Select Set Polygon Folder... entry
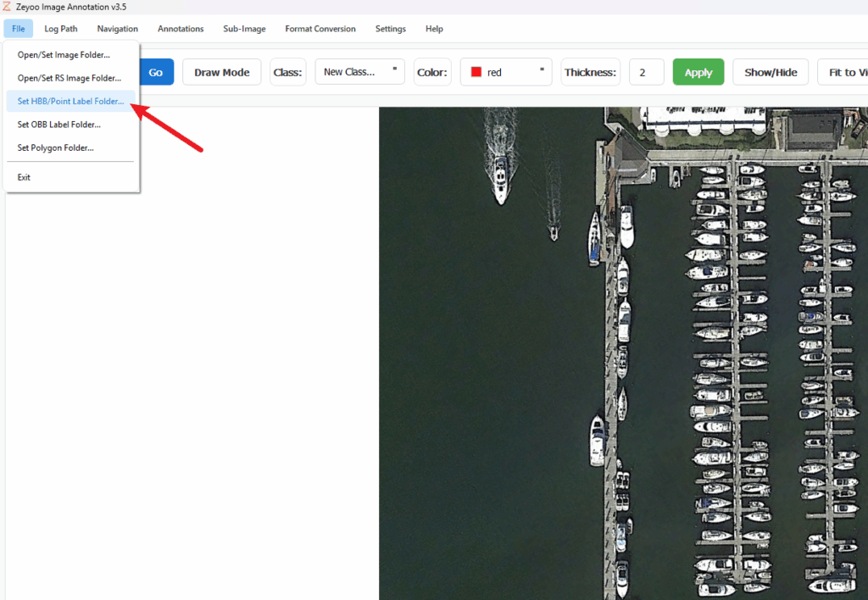Viewport: 868px width, 600px height. pos(71,147)
